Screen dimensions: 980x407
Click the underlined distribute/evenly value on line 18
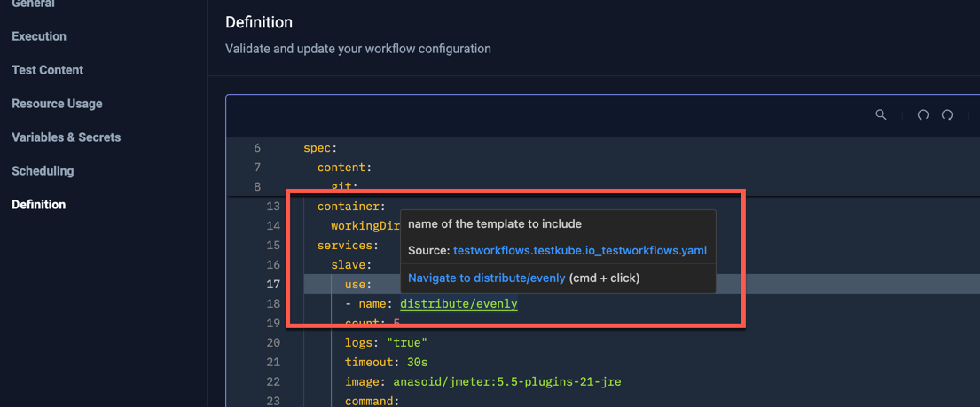point(459,304)
